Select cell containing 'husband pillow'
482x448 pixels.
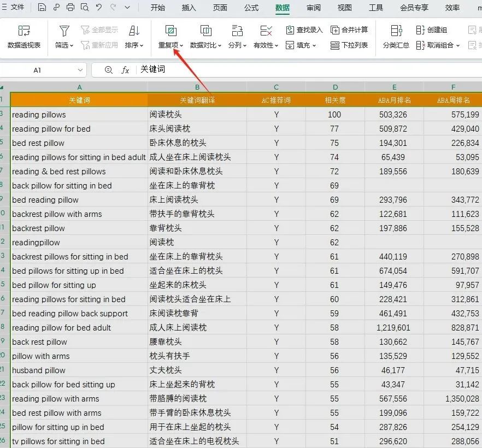tap(79, 370)
